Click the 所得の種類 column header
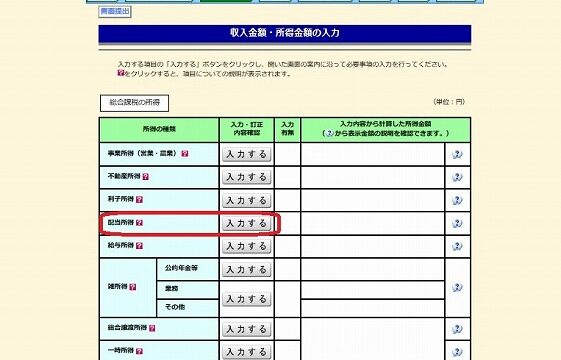The width and height of the screenshot is (561, 360). [159, 129]
